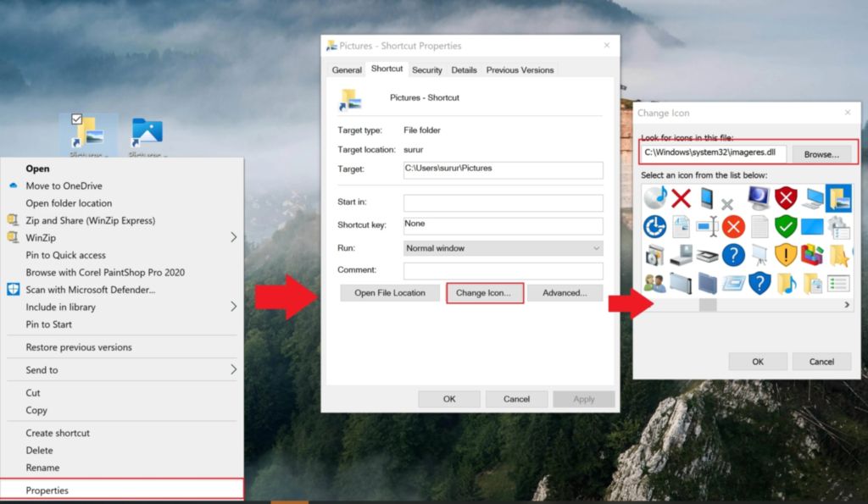Pick the colorful file organizer icon
This screenshot has height=504, width=868.
pyautogui.click(x=812, y=255)
